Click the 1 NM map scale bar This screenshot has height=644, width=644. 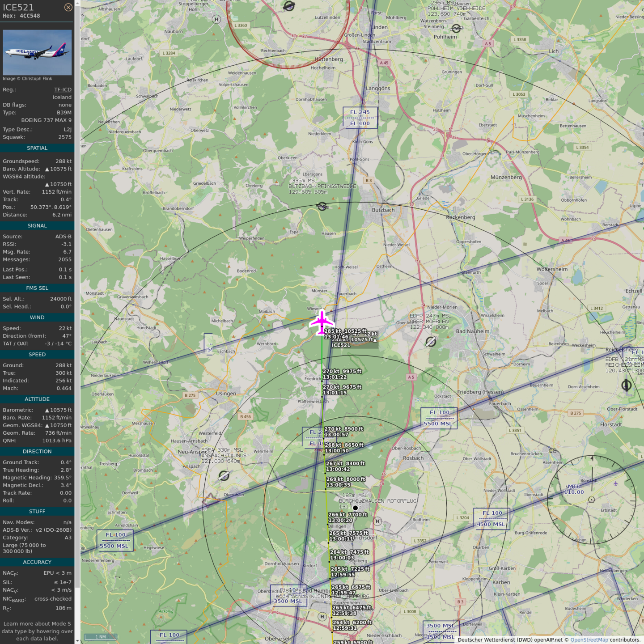click(x=100, y=637)
